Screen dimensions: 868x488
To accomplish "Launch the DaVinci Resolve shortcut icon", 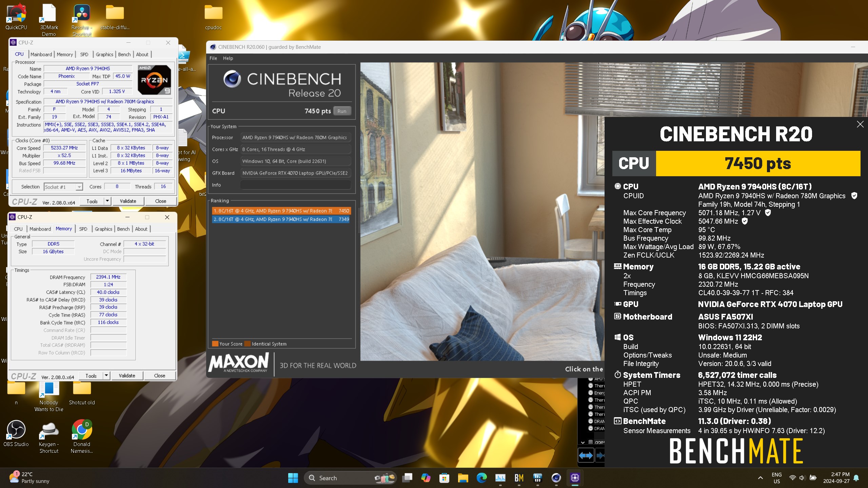I will click(x=82, y=20).
